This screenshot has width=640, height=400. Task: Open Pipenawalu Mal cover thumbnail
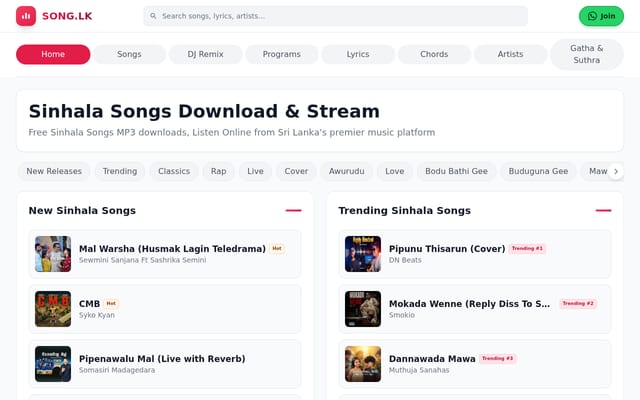click(53, 364)
